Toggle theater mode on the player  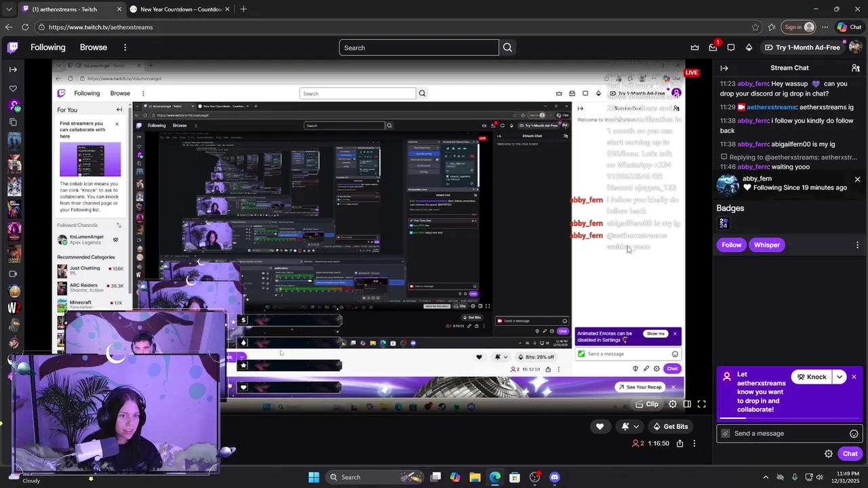click(x=687, y=404)
